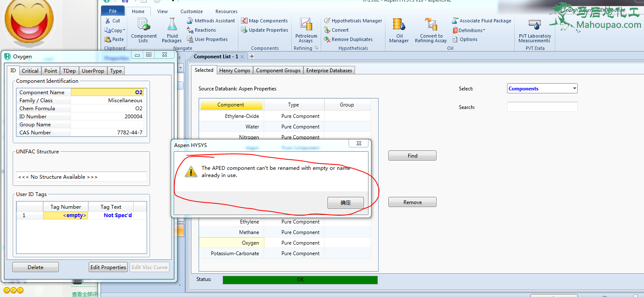The width and height of the screenshot is (644, 297).
Task: Add new tab next to Component List - 1
Action: click(252, 56)
